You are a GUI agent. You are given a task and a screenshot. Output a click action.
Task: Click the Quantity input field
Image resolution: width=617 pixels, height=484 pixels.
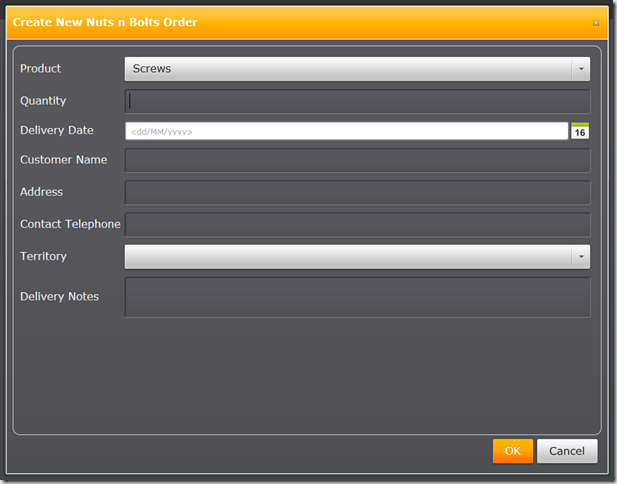[357, 101]
